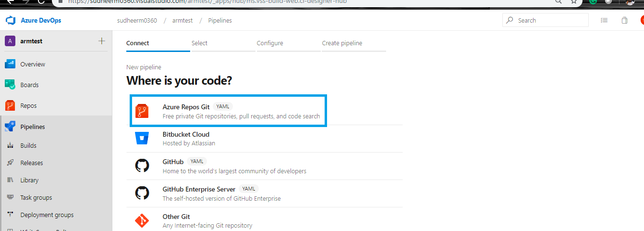Click the Bitbucket Cloud bucket icon

point(142,139)
